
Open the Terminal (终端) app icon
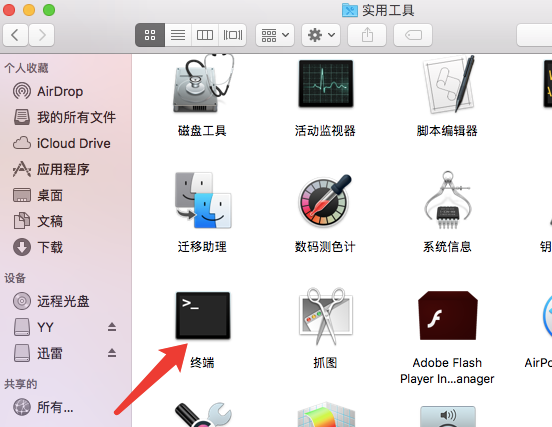pyautogui.click(x=203, y=315)
